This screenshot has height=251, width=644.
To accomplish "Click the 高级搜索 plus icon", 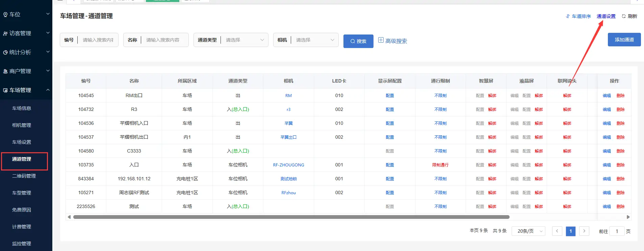I will 381,40.
